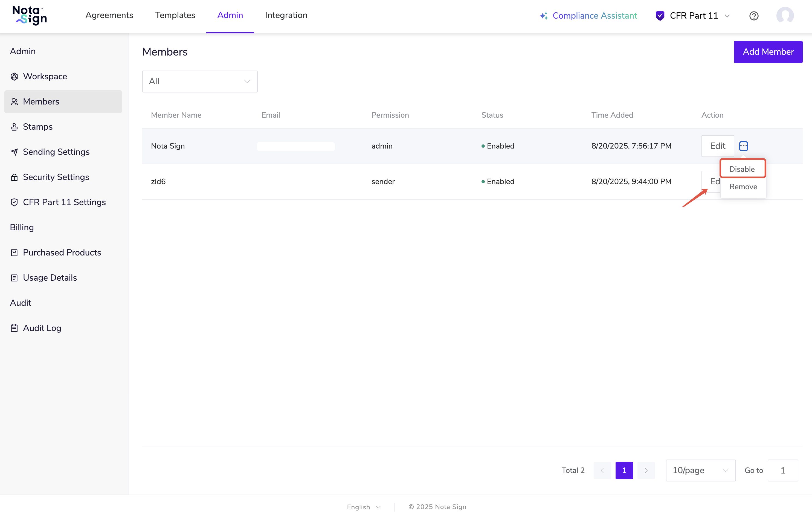Open the 10/page size dropdown
The width and height of the screenshot is (812, 517).
(700, 470)
